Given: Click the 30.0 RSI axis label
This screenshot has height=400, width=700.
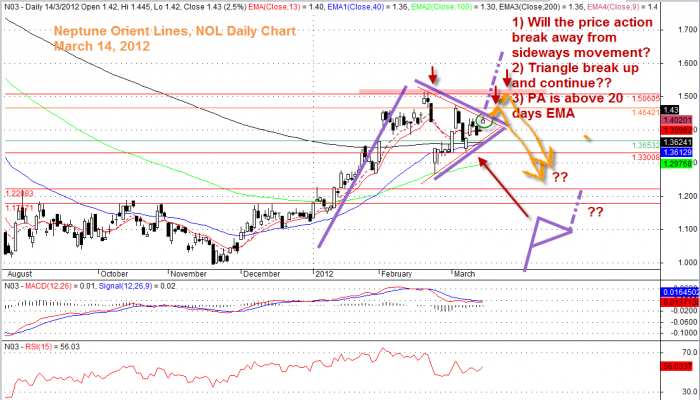Looking at the screenshot, I should click(x=689, y=392).
